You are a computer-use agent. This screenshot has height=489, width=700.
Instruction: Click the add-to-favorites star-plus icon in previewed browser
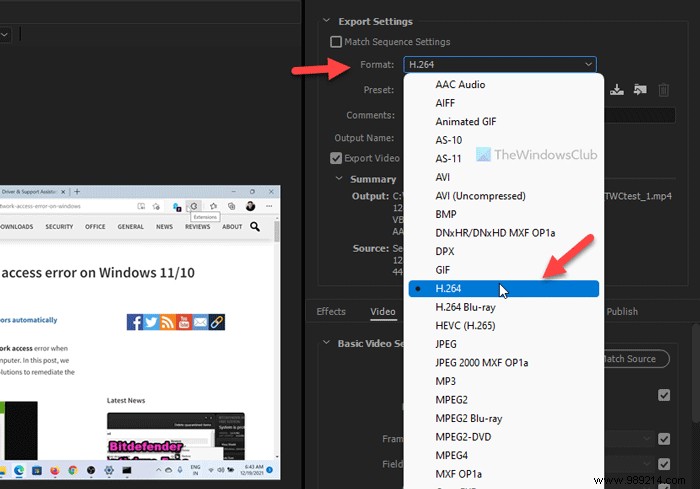[156, 206]
